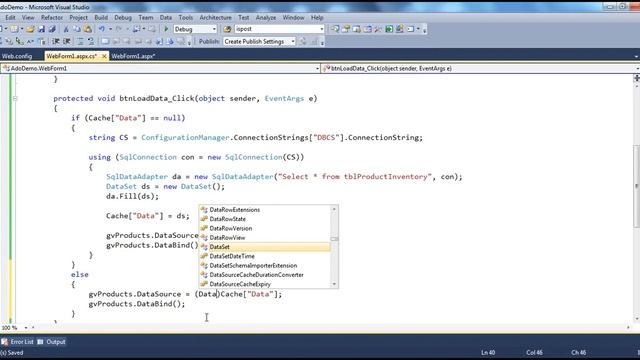Screen dimensions: 640x360
Task: Close the WebForm1.aspx.cs tab
Action: click(104, 56)
